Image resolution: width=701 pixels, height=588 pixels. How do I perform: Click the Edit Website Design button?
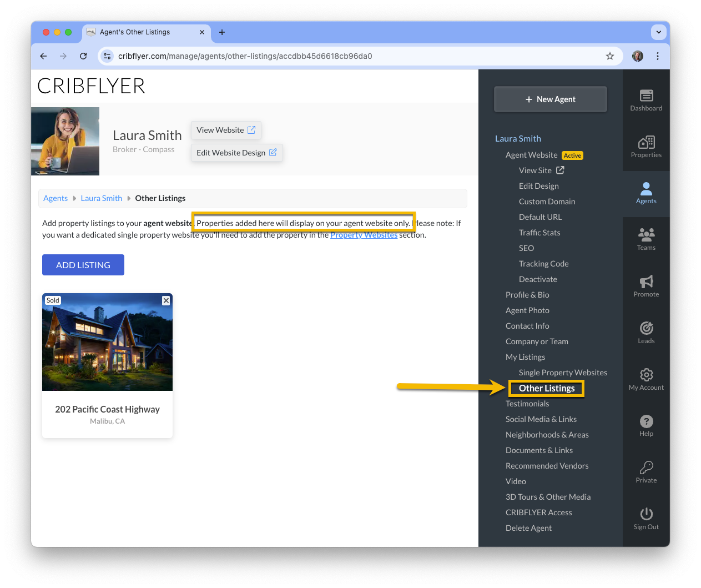(x=237, y=153)
